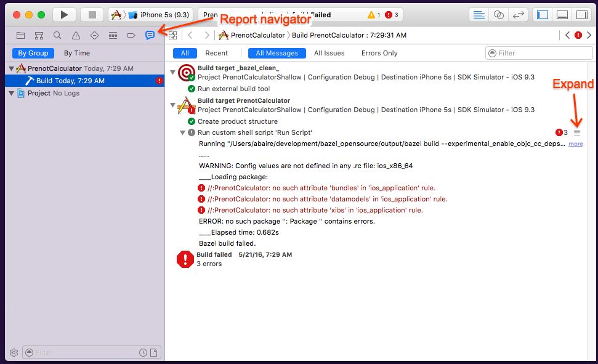Click the Build failed summary row

point(234,259)
